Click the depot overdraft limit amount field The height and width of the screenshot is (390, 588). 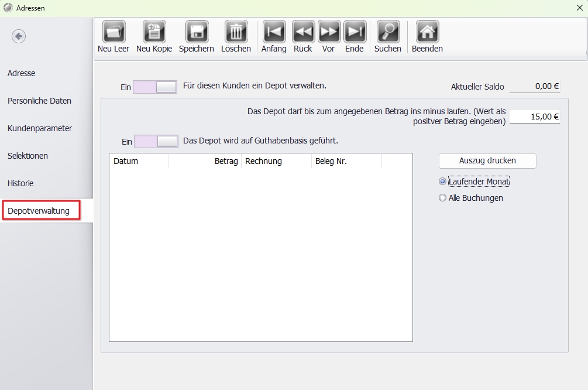coord(535,117)
